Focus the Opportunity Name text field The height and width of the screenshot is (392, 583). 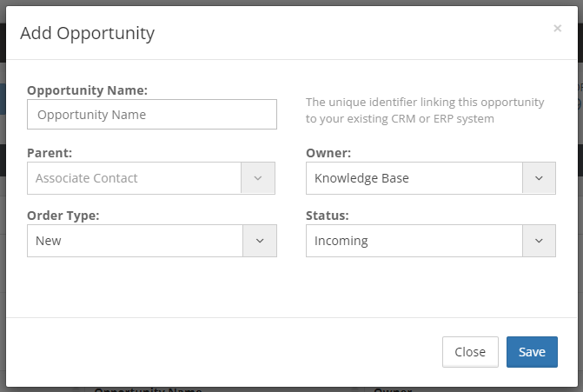[x=152, y=115]
